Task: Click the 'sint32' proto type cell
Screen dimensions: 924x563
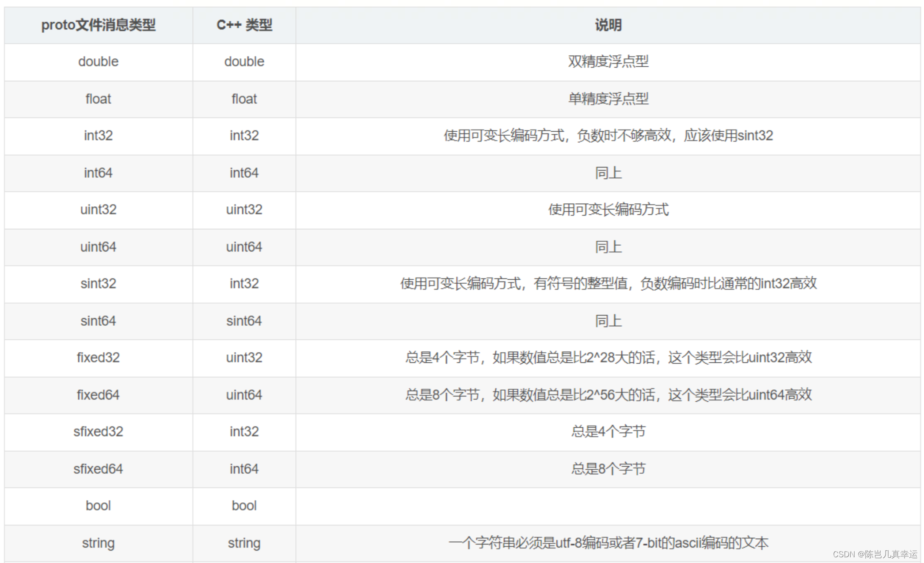Action: tap(98, 284)
